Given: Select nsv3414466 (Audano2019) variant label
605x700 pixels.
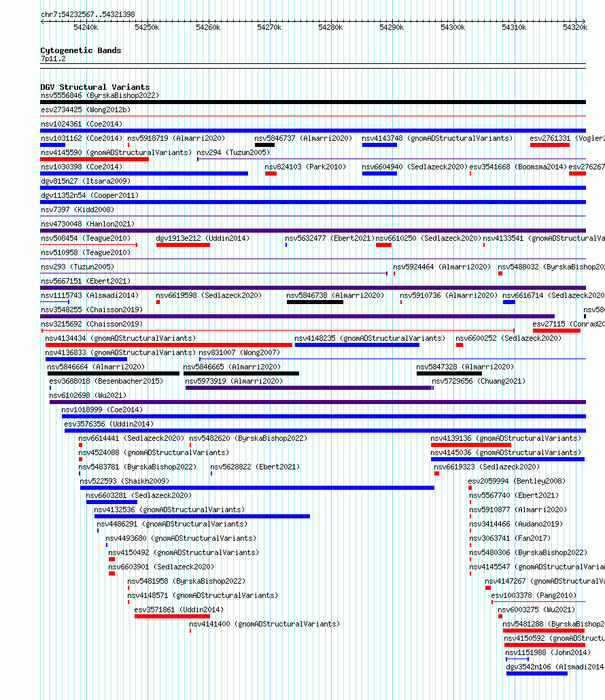Looking at the screenshot, I should click(x=516, y=524).
